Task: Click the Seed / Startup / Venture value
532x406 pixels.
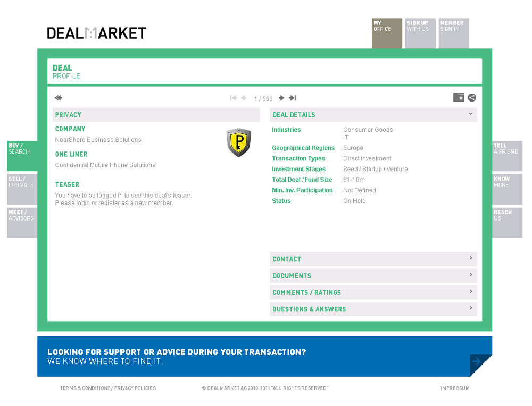Action: click(375, 169)
